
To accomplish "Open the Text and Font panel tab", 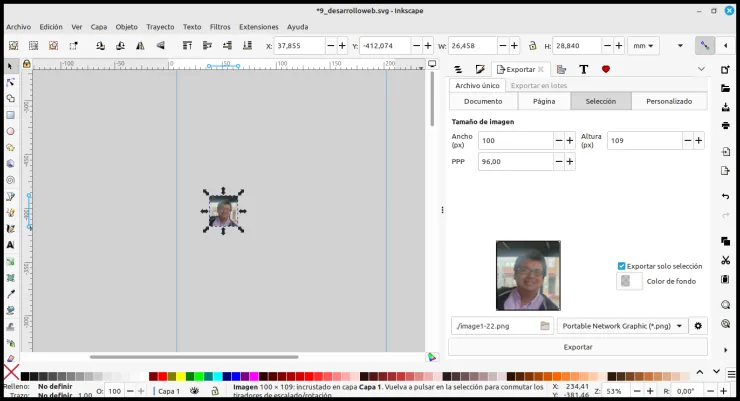I will click(x=584, y=69).
